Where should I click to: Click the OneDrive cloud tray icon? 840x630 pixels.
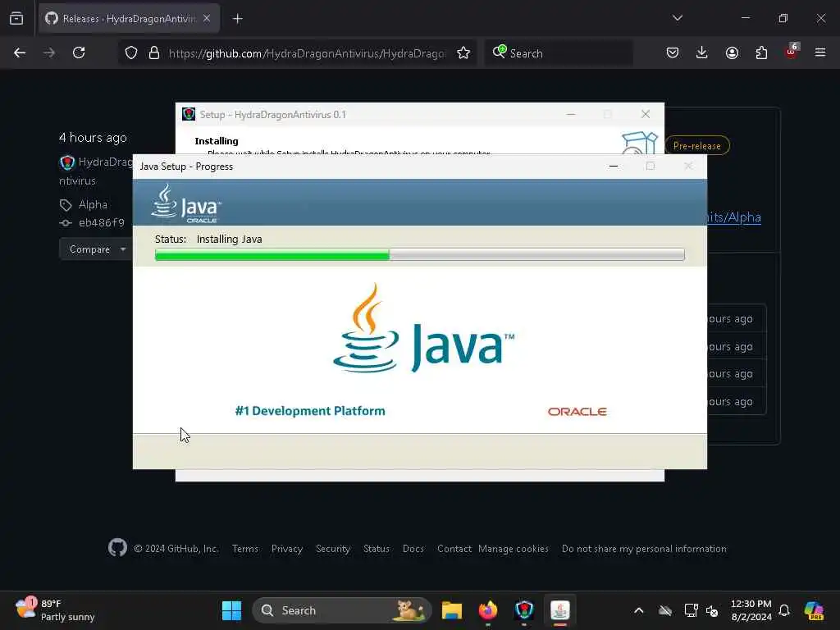664,610
